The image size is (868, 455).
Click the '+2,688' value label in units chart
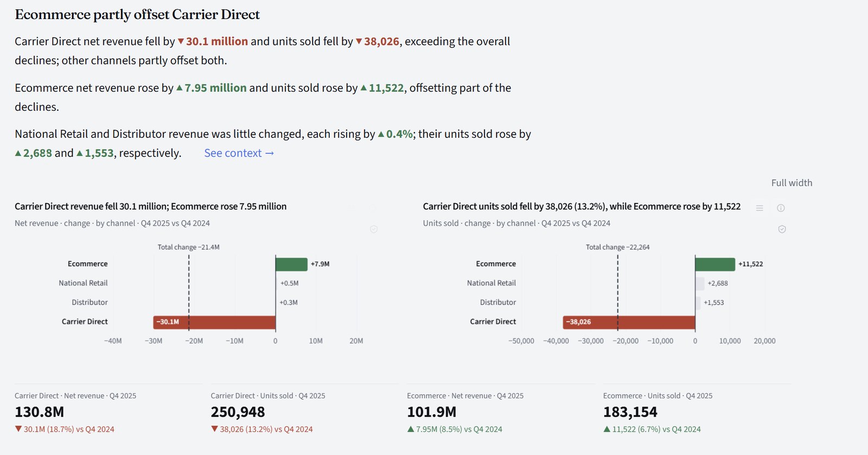point(718,284)
